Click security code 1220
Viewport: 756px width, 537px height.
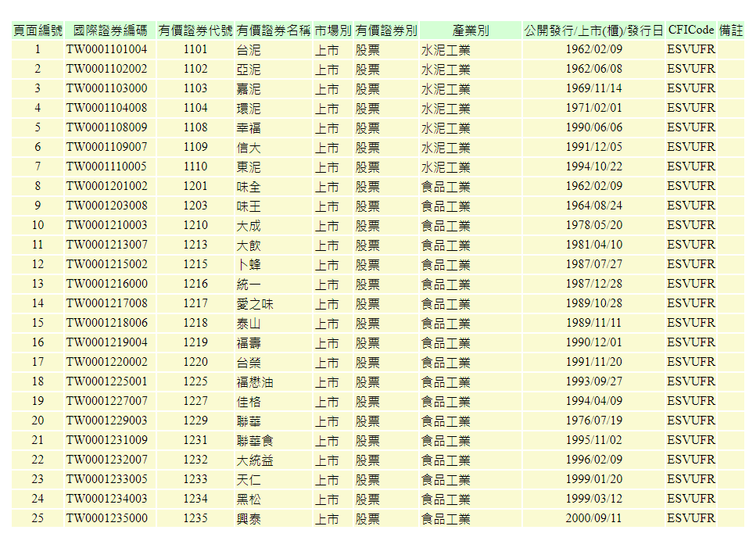(x=195, y=362)
